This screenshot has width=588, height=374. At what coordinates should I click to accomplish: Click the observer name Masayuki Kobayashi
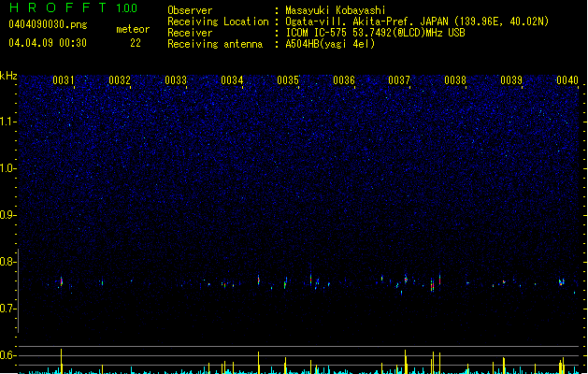click(x=336, y=10)
